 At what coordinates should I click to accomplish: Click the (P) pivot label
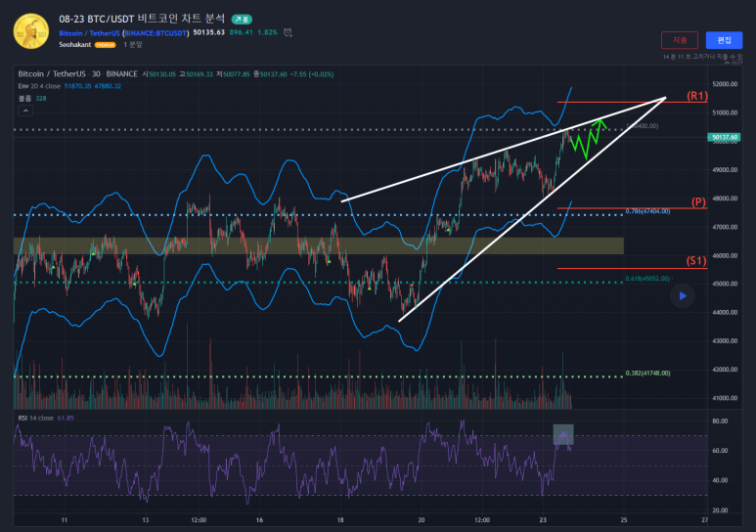pos(698,202)
